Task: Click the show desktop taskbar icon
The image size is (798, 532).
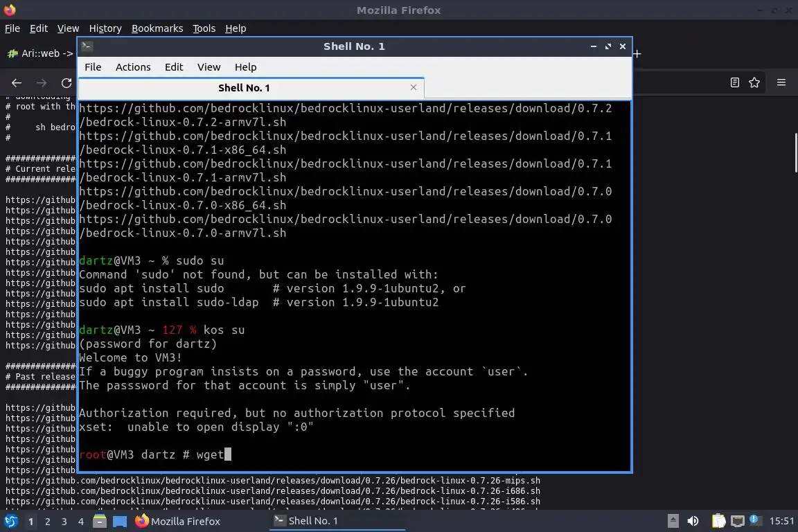Action: coord(120,522)
